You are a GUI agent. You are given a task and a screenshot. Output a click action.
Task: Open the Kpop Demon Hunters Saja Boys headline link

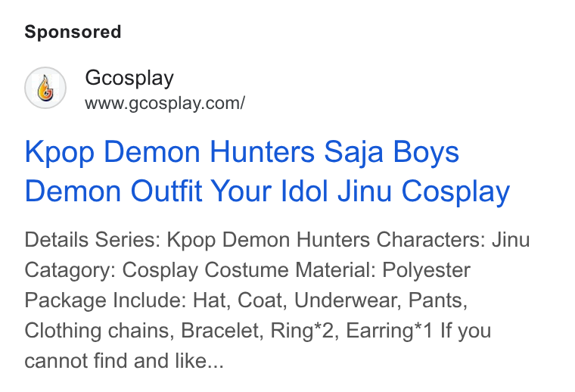[x=267, y=172]
